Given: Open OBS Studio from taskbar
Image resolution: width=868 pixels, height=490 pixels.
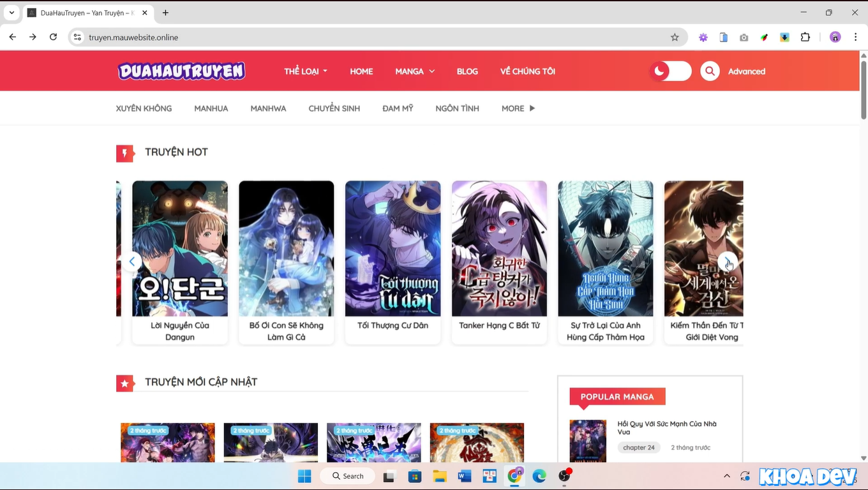Looking at the screenshot, I should click(564, 476).
